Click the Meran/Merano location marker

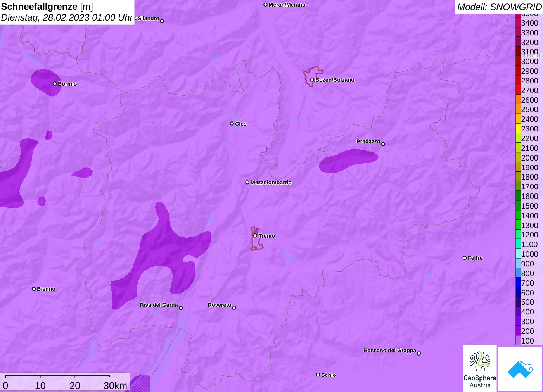click(266, 5)
